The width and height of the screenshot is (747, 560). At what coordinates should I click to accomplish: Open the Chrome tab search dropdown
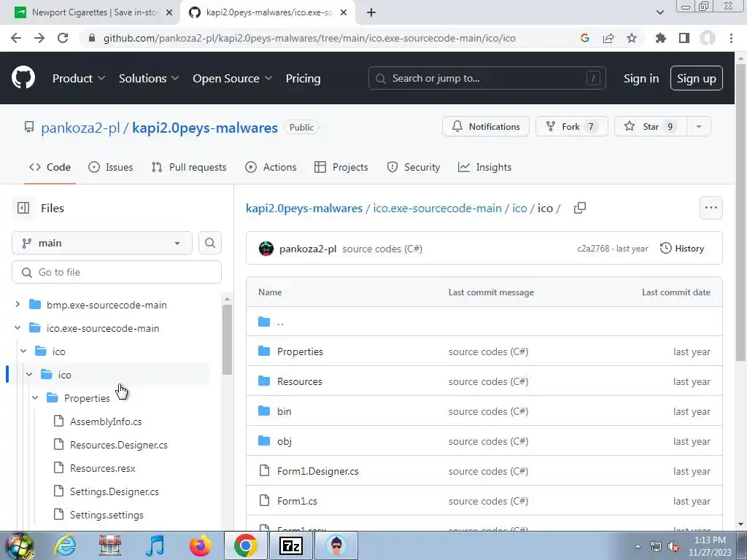point(659,12)
